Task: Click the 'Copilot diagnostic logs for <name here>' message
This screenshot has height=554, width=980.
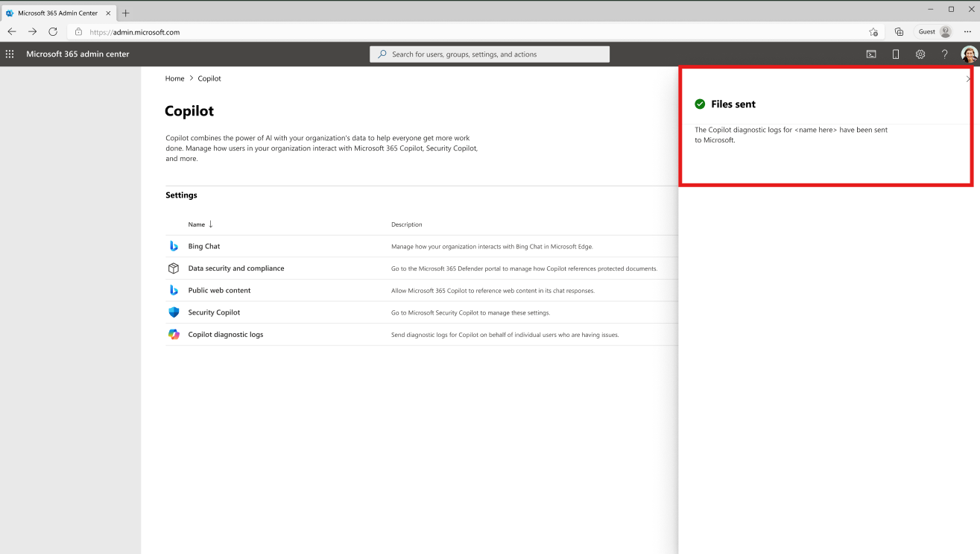Action: [791, 135]
